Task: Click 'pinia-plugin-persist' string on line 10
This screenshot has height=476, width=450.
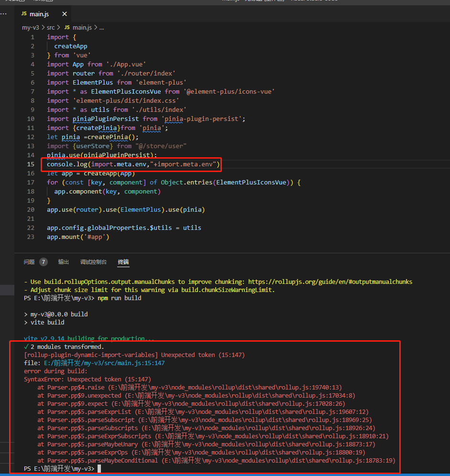Action: pos(201,119)
